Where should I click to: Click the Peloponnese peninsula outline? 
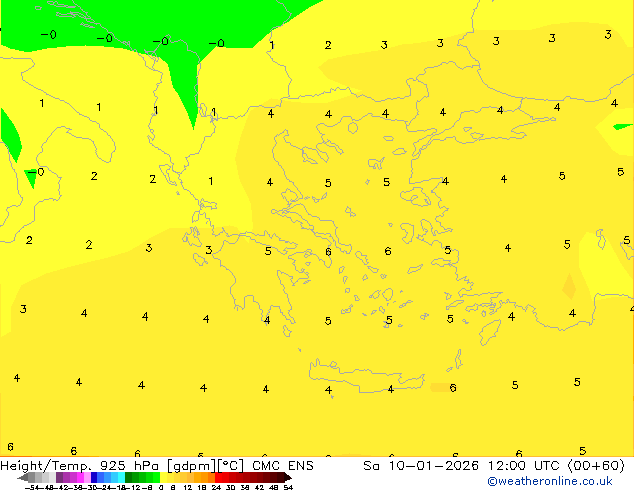point(263,283)
